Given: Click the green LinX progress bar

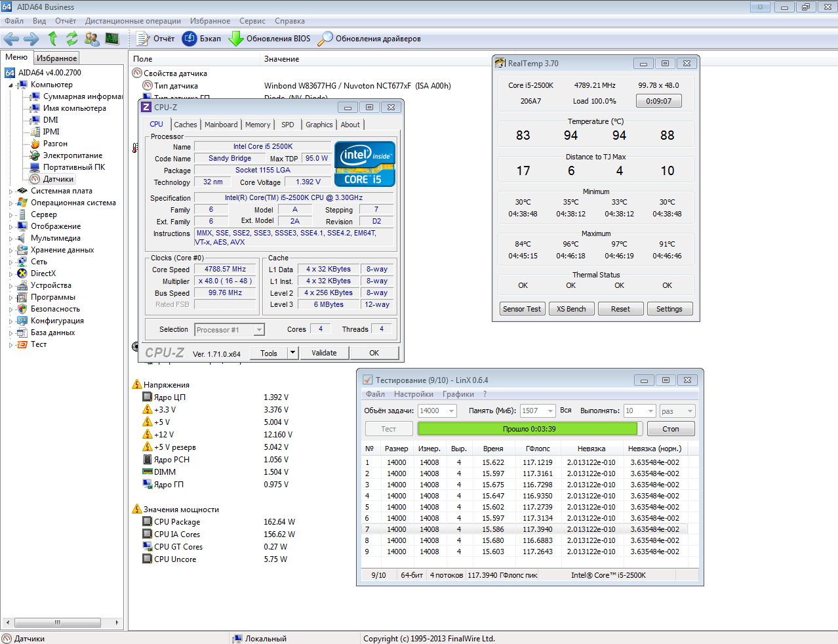Looking at the screenshot, I should (x=528, y=429).
